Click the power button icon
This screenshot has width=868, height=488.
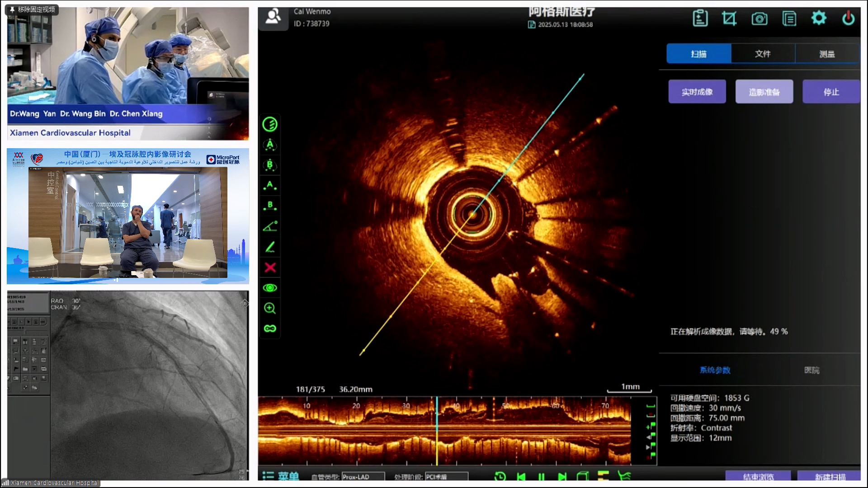click(848, 19)
